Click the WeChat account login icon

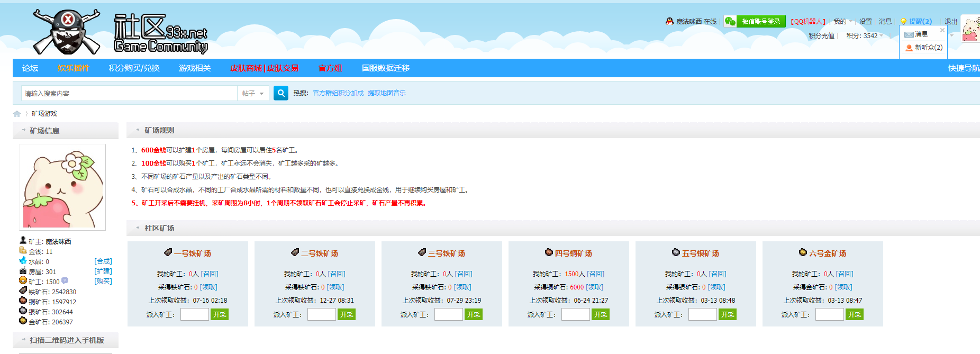pos(730,21)
